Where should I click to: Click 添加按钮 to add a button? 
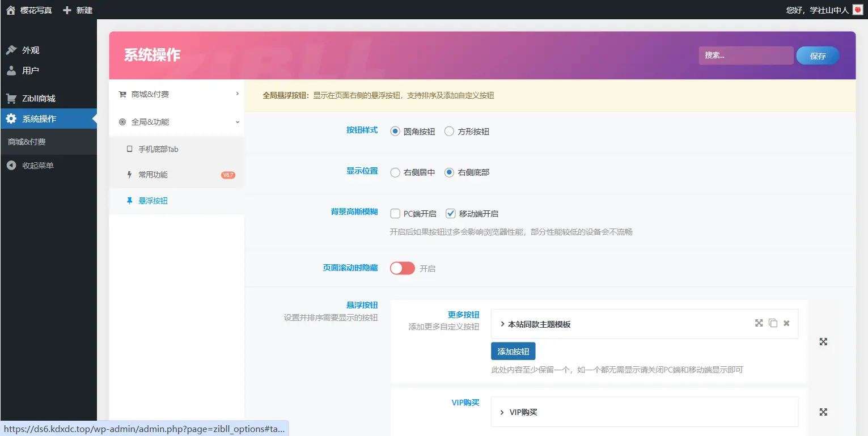tap(513, 351)
